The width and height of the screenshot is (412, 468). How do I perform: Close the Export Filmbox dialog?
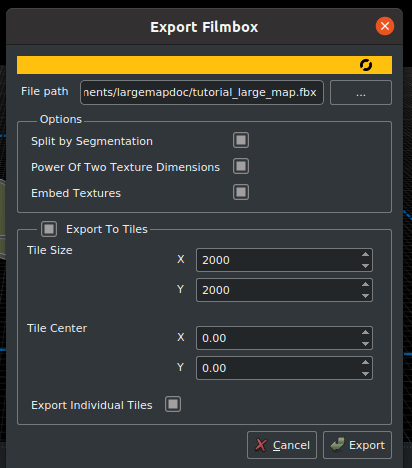(x=385, y=26)
